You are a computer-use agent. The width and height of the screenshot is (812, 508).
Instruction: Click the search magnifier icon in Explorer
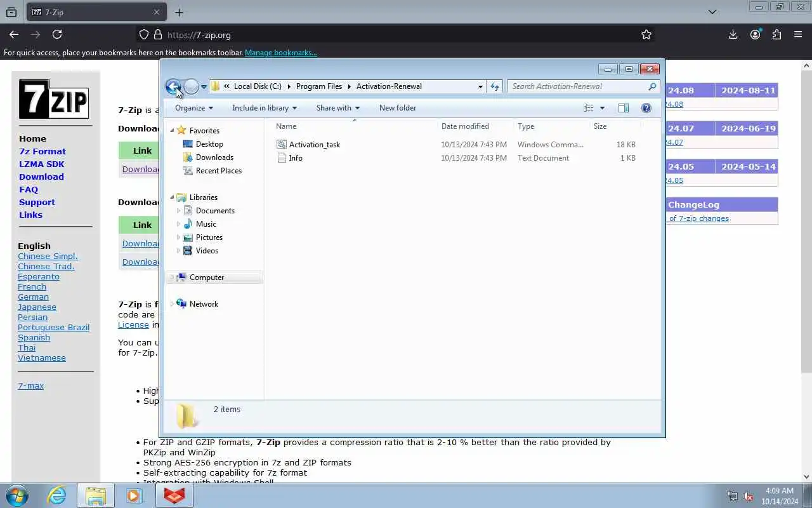pyautogui.click(x=652, y=86)
